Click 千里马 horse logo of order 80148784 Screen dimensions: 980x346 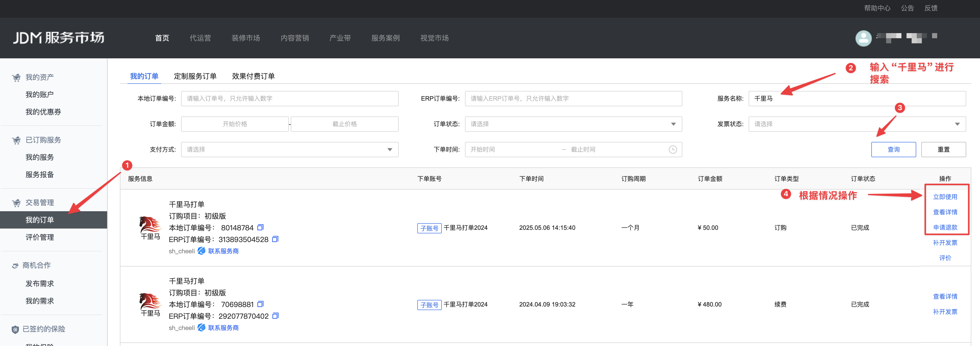[150, 228]
